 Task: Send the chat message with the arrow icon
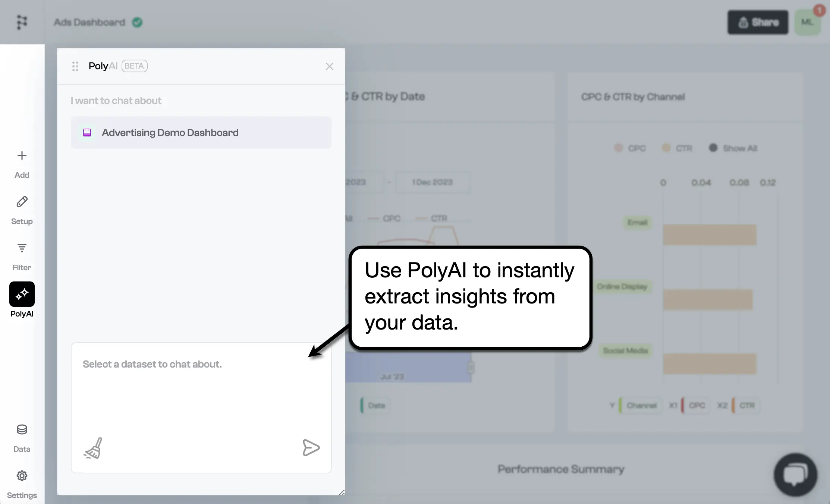[311, 448]
